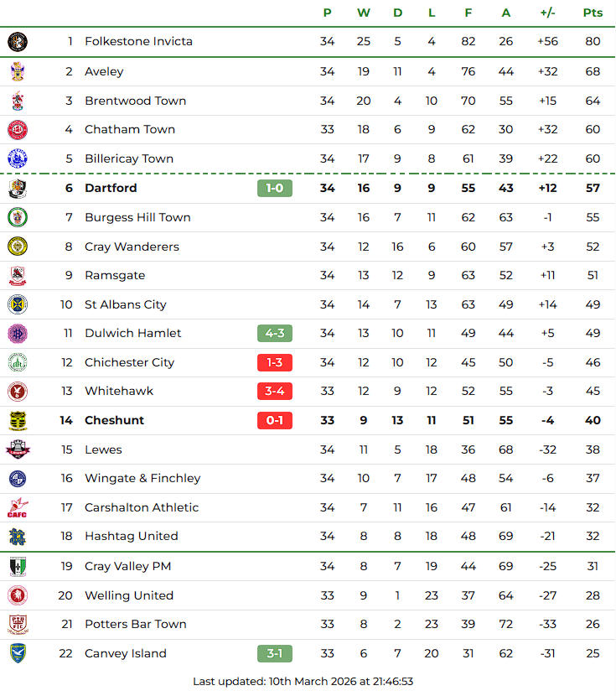Click the Carshalton Athletic CAFC badge

[x=18, y=507]
